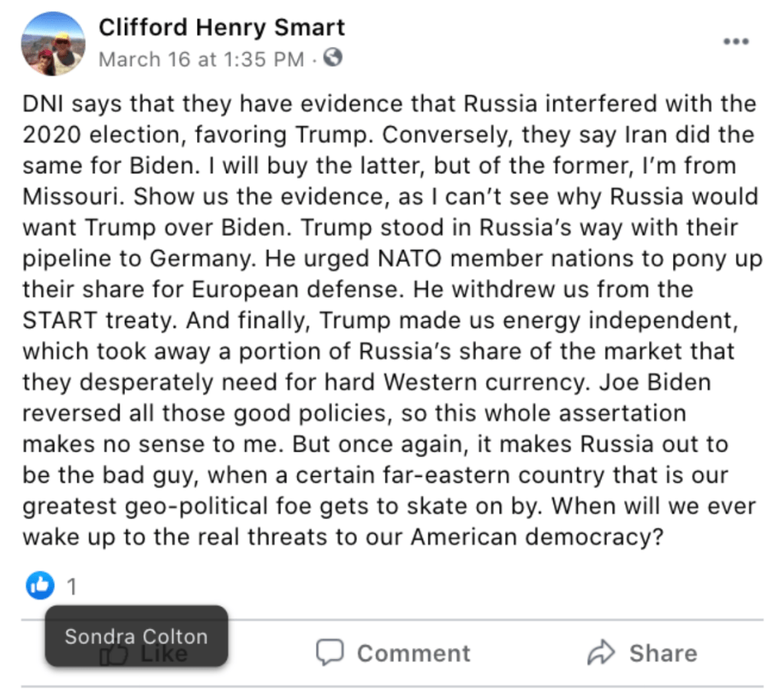784x693 pixels.
Task: Open the post options three-dot menu
Action: point(735,41)
